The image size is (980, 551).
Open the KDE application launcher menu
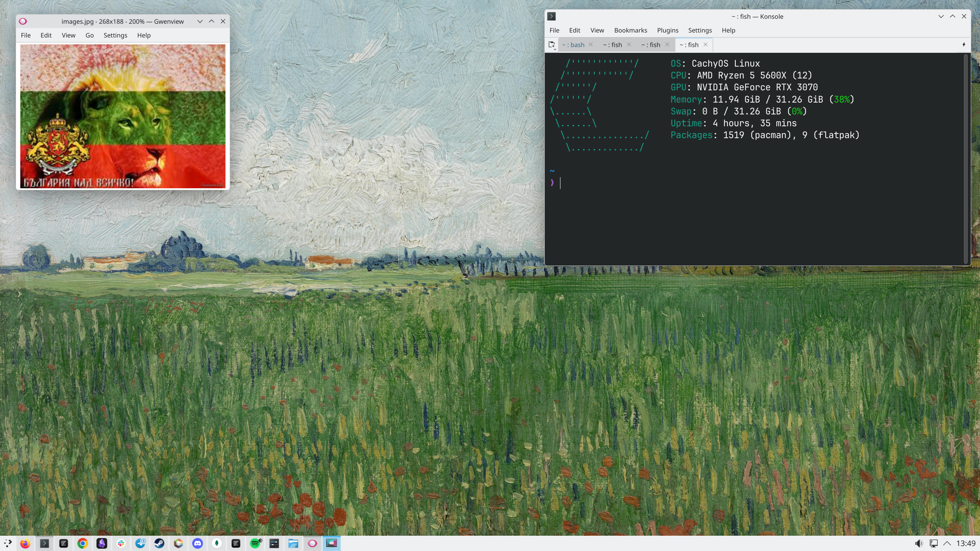pos(8,543)
